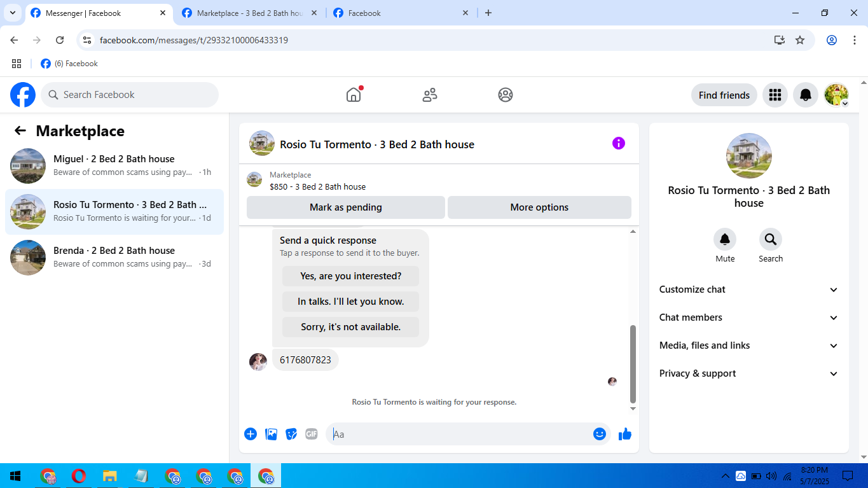Open the Facebook menu grid icon
The image size is (868, 488).
click(x=775, y=95)
